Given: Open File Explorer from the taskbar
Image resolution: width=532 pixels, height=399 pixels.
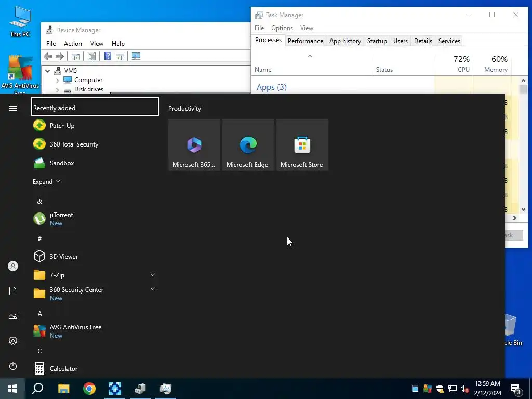Looking at the screenshot, I should click(63, 389).
